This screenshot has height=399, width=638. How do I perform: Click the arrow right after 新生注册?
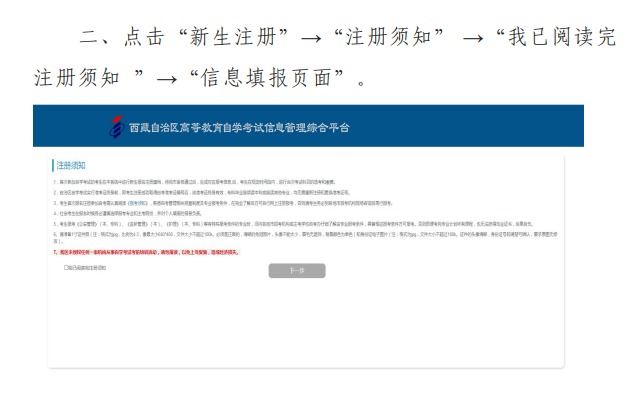[x=311, y=39]
